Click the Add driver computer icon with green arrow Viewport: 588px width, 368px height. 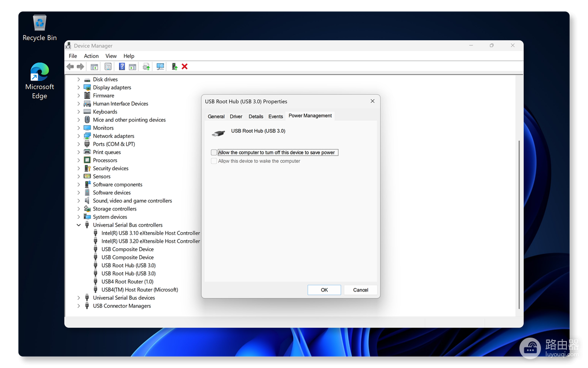(174, 67)
